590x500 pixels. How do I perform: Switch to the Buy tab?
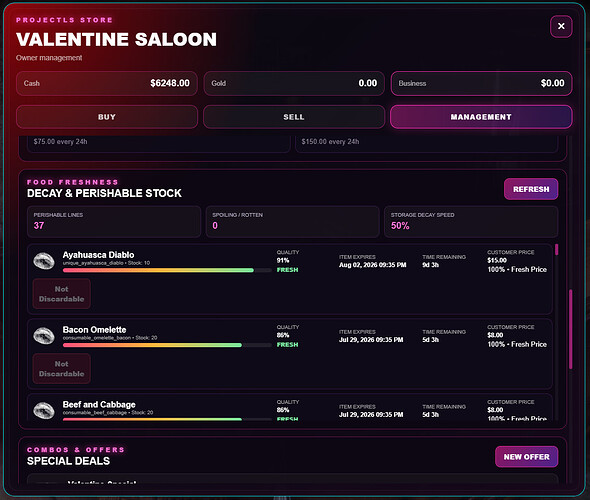point(107,117)
